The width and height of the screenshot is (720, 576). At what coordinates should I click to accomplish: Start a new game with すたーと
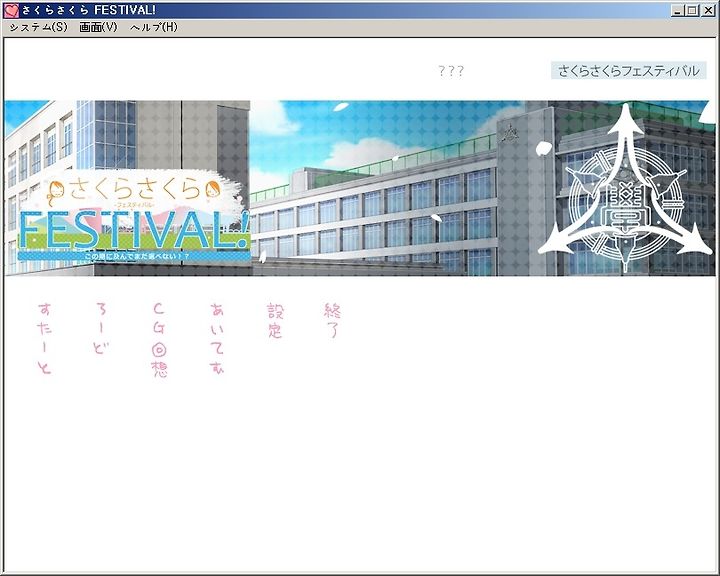(45, 339)
